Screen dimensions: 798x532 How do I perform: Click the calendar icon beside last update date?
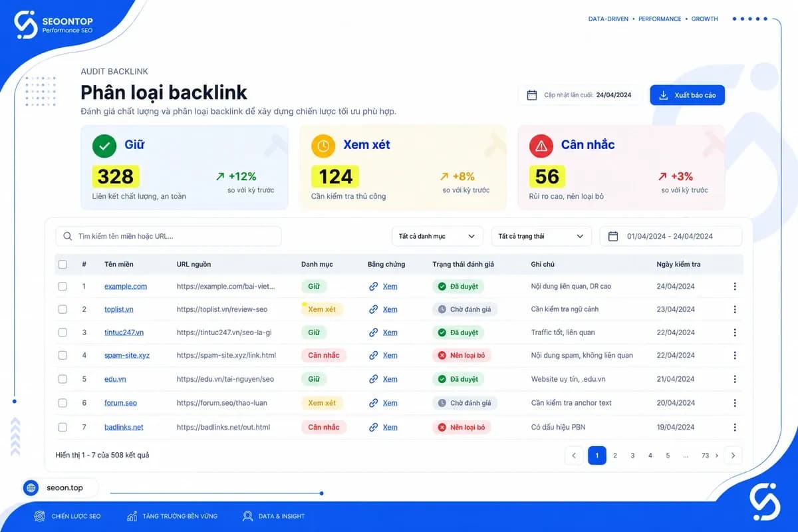pyautogui.click(x=532, y=95)
